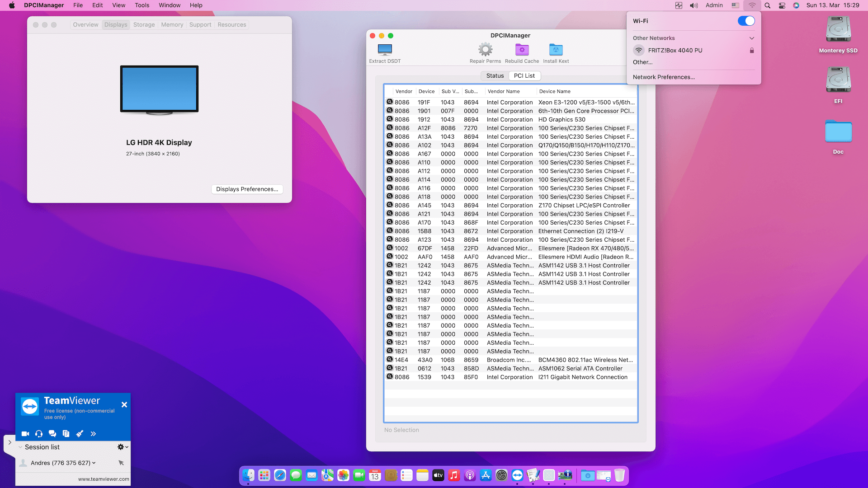The width and height of the screenshot is (868, 488).
Task: Open TeamViewer file transfer documents icon
Action: [66, 434]
